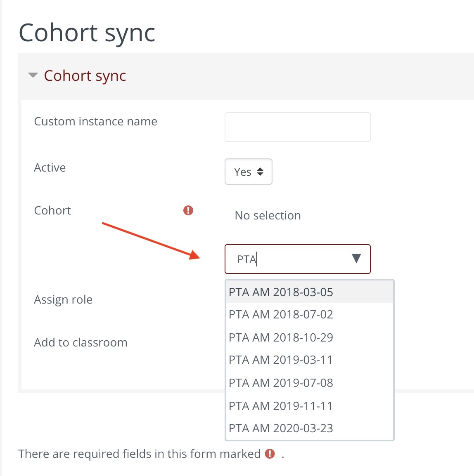Click the Cohort sync section heading link

(85, 76)
